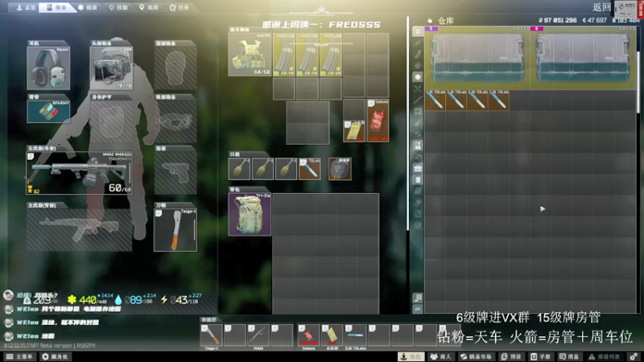This screenshot has width=644, height=362.
Task: Open the settings gear in bottom bar
Action: pos(634,356)
